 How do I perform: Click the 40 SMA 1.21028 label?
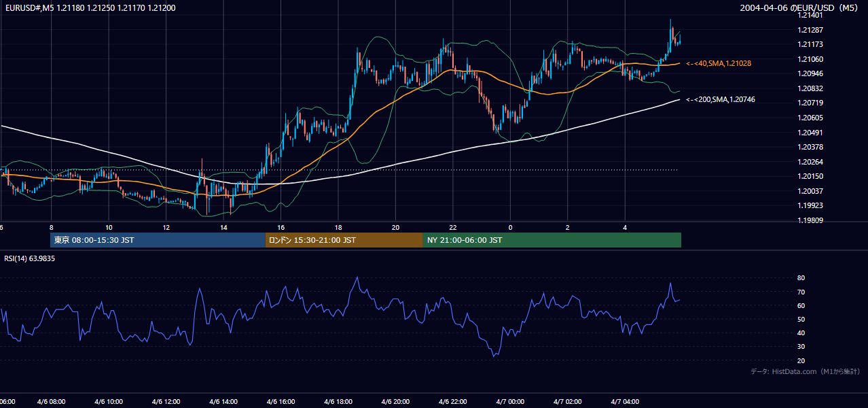[x=719, y=63]
